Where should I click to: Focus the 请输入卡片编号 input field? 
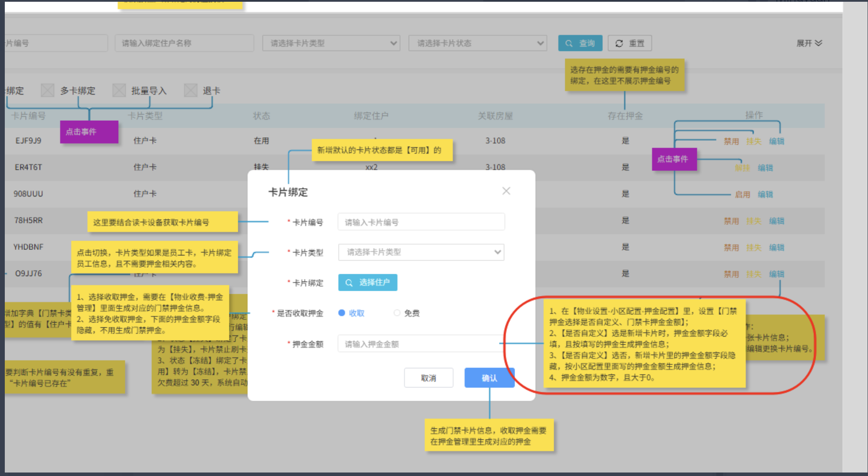(x=421, y=222)
